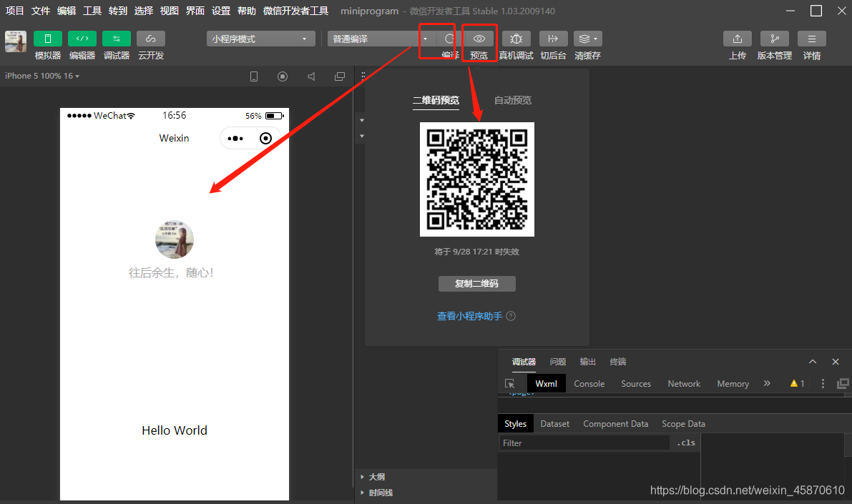Open the 转到 menu
852x504 pixels.
pos(118,11)
